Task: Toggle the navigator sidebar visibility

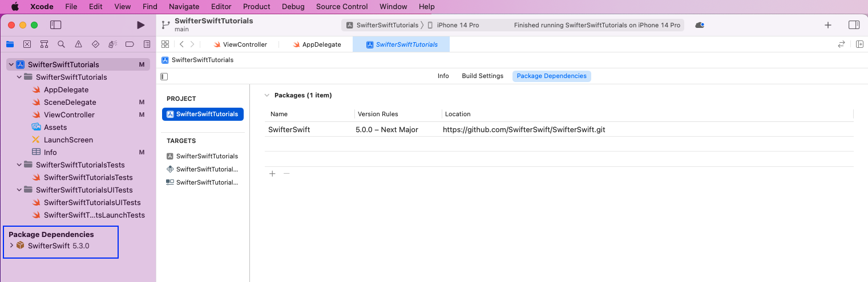Action: (x=55, y=25)
